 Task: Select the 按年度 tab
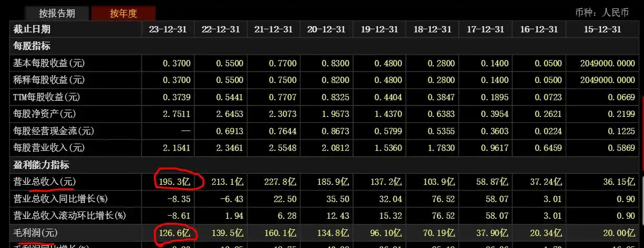tap(123, 13)
